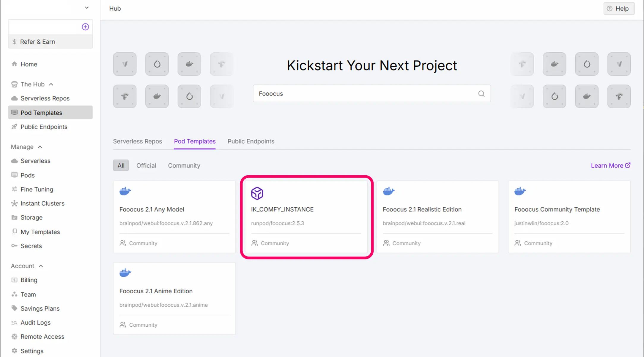Click the Hub breadcrumb text
644x357 pixels.
click(115, 9)
